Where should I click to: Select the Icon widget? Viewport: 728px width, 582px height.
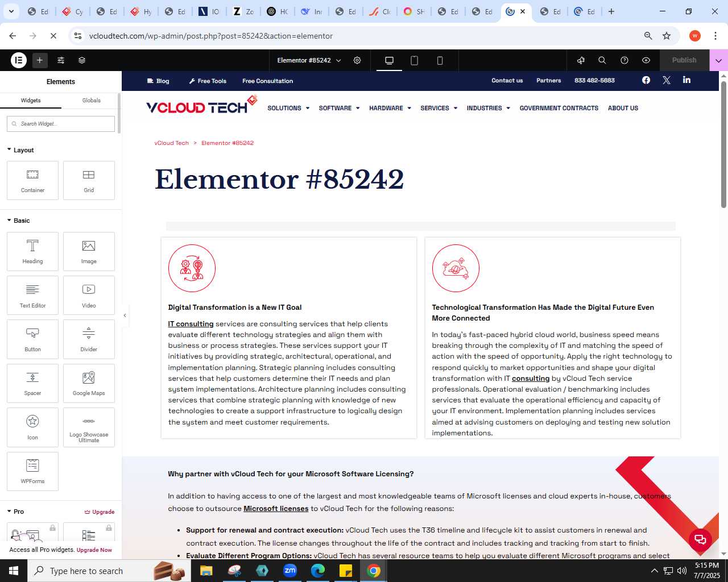pyautogui.click(x=32, y=427)
